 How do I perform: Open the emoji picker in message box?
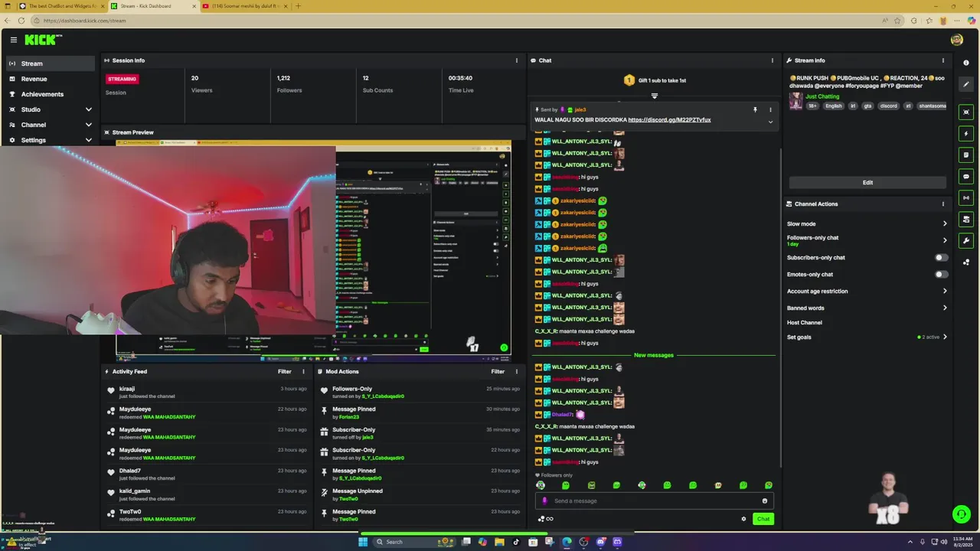[764, 501]
